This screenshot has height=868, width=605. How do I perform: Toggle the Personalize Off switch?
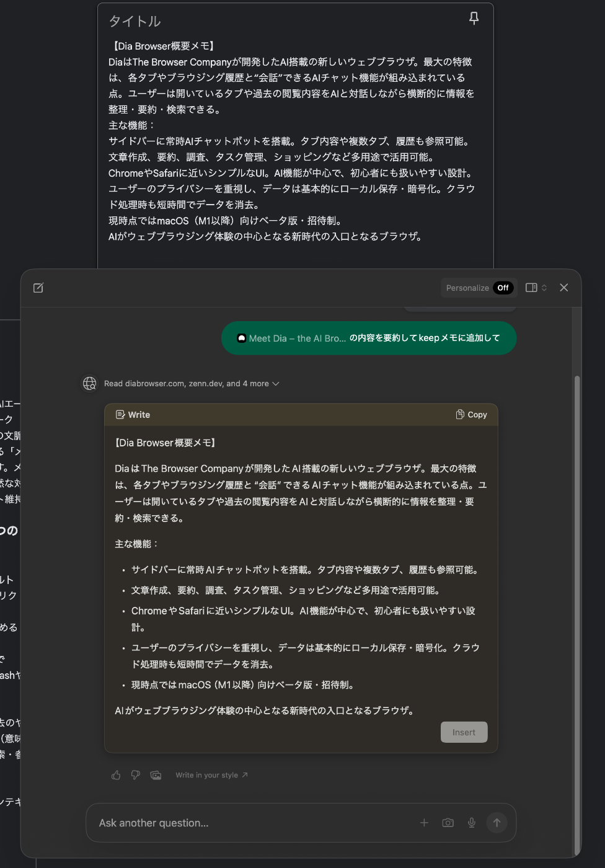[x=503, y=288]
